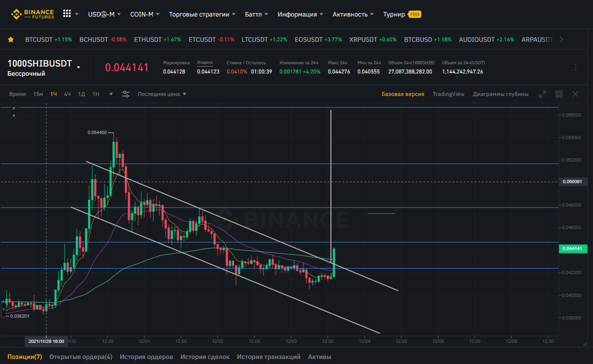Viewport: 593px width, 364px height.
Task: Click the favorites star icon
Action: click(x=11, y=39)
